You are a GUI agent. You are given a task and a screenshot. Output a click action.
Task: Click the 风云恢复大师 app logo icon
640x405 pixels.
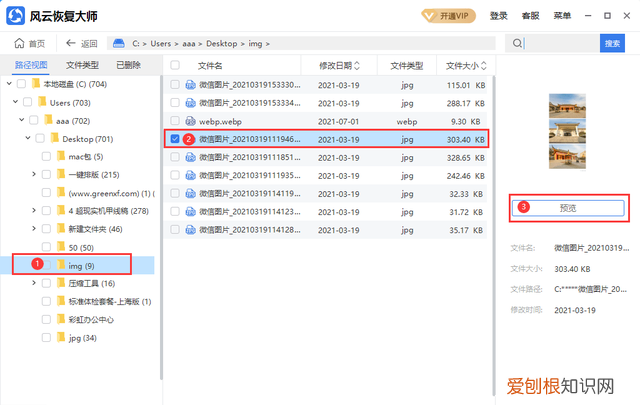pyautogui.click(x=16, y=16)
